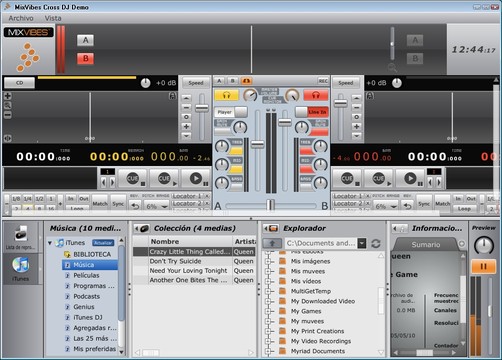Open iTunes source icon in sidebar
This screenshot has height=360, width=502.
pos(21,268)
